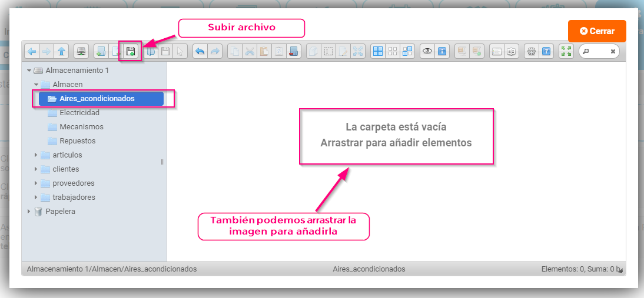Expand the Papelera trash node
The height and width of the screenshot is (298, 644).
point(29,212)
